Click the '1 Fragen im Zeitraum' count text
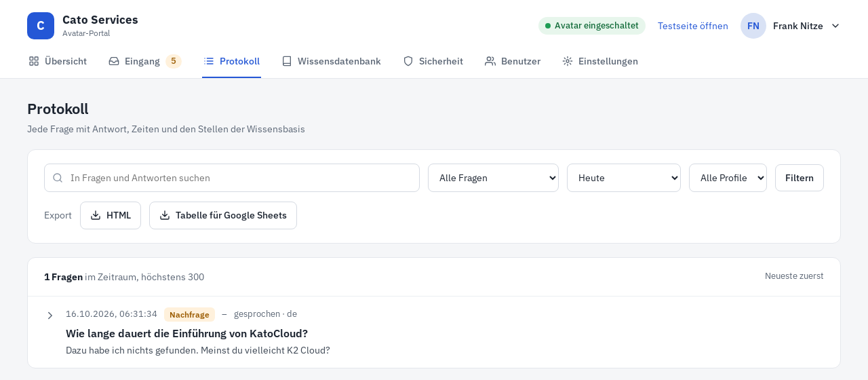 [x=124, y=277]
